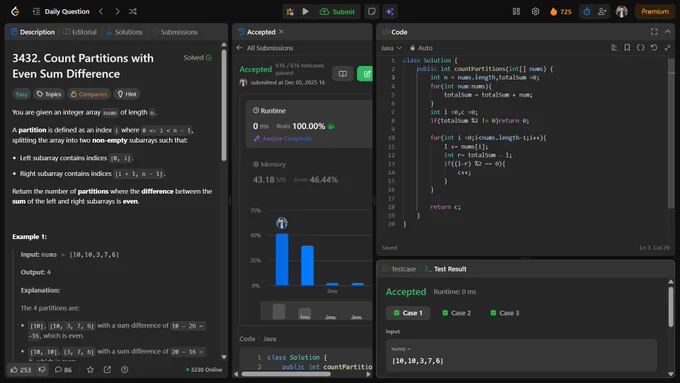680x383 pixels.
Task: Submit the solution
Action: tap(337, 12)
